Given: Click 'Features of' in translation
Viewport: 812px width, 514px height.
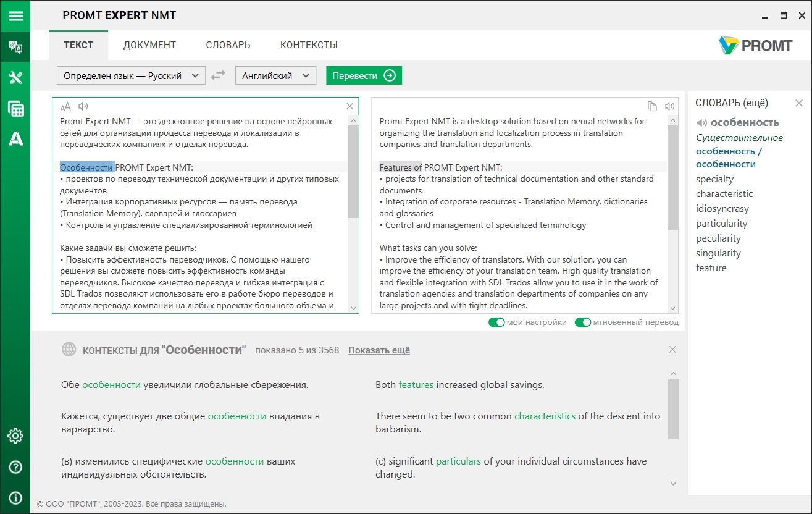Looking at the screenshot, I should click(400, 167).
